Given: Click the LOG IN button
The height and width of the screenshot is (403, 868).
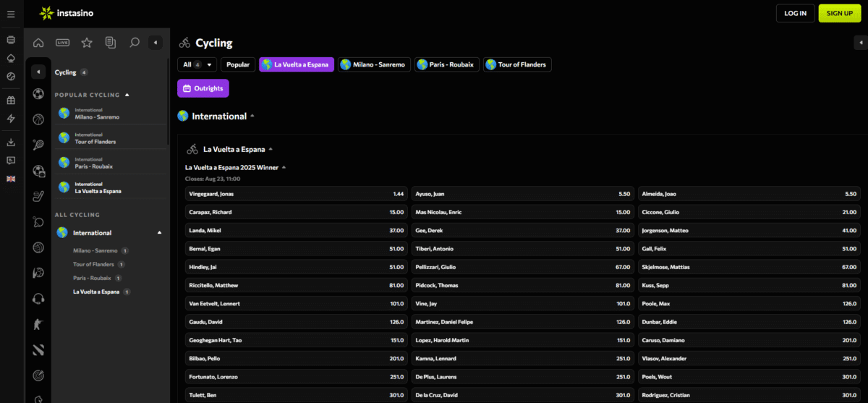Looking at the screenshot, I should pos(795,13).
